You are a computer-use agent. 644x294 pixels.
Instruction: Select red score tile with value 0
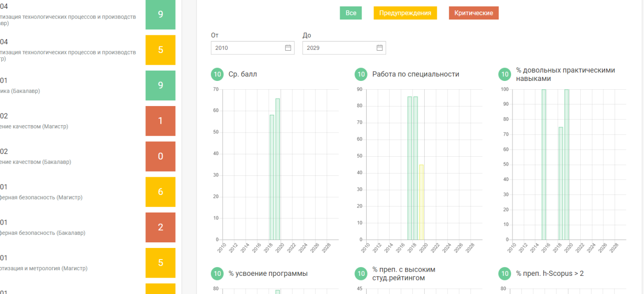pos(160,156)
